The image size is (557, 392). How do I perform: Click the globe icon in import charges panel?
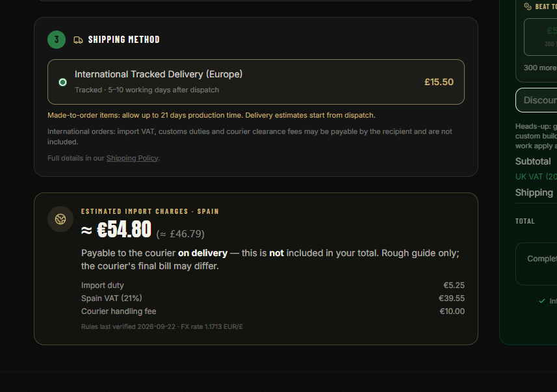[x=60, y=219]
